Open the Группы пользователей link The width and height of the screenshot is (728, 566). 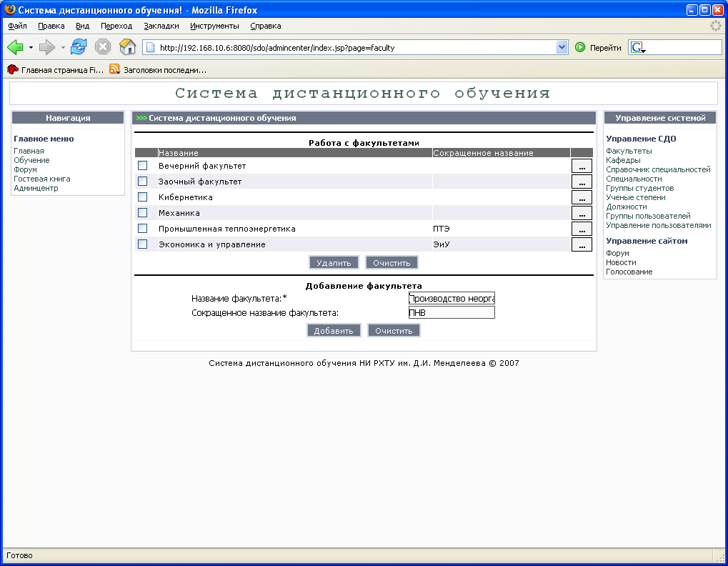(648, 216)
